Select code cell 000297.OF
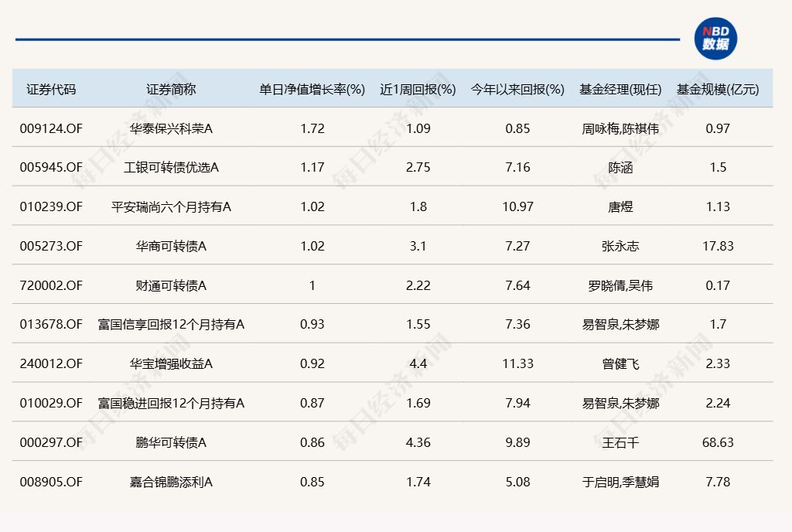 (51, 442)
